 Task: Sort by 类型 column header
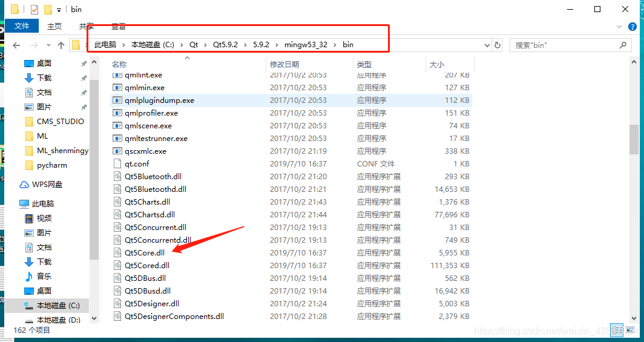pos(364,64)
